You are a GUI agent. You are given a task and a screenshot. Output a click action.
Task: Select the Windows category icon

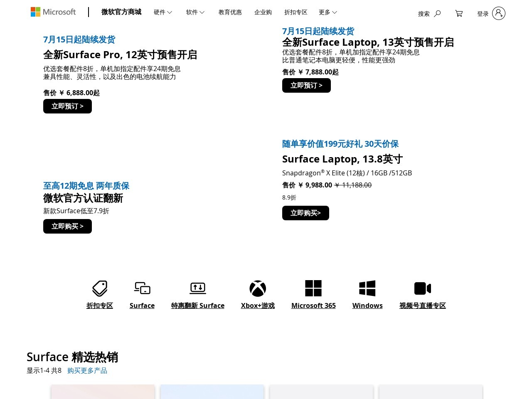[x=367, y=288]
